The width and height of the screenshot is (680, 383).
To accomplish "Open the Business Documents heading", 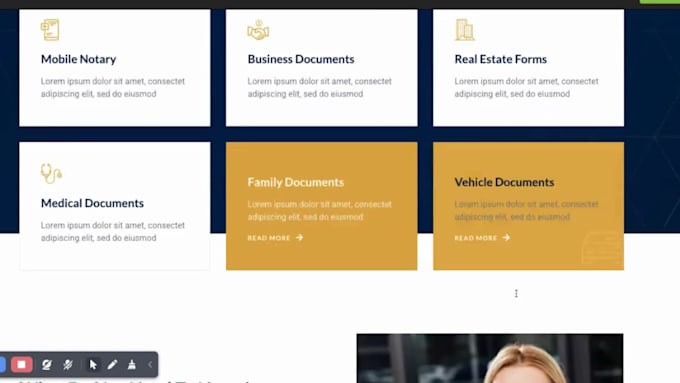I will [301, 59].
